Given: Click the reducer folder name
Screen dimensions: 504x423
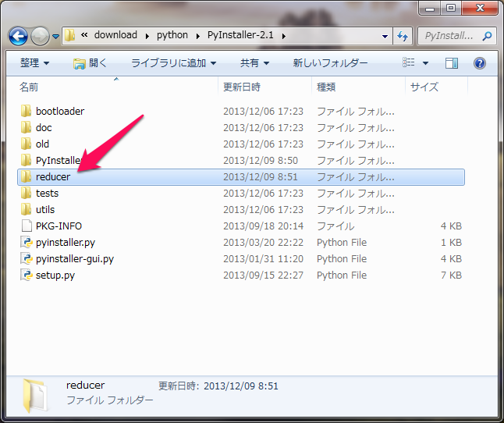Looking at the screenshot, I should click(53, 177).
